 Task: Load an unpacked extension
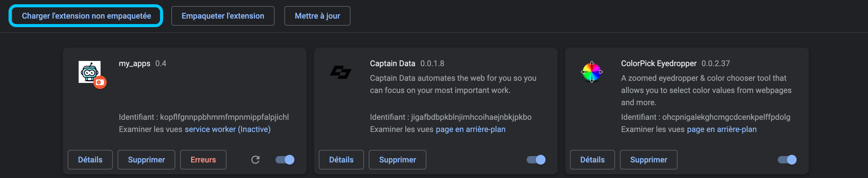86,16
